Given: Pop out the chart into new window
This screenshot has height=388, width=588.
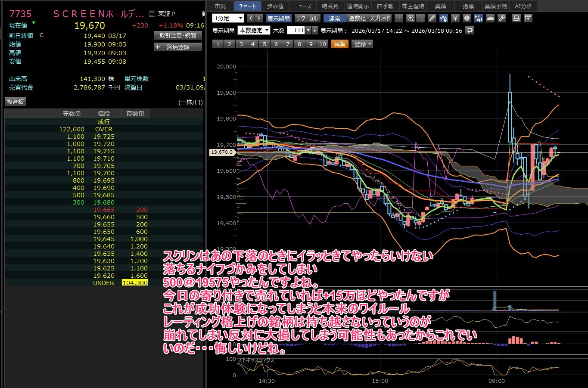Looking at the screenshot, I should click(528, 18).
